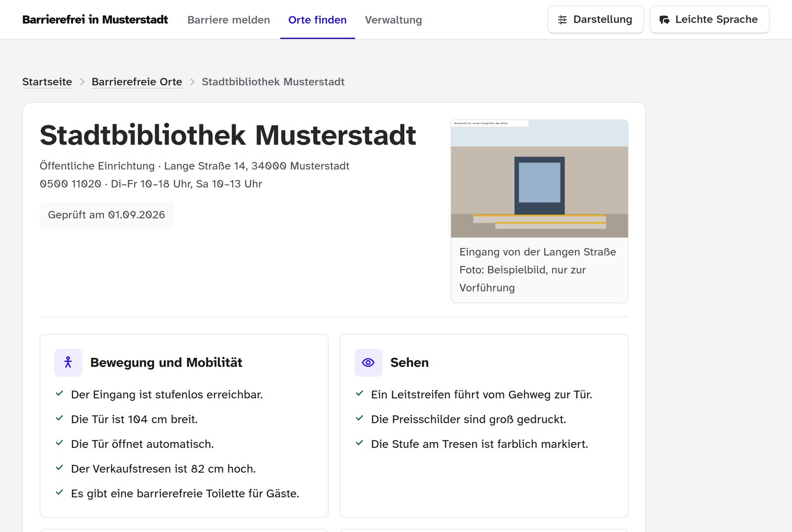Viewport: 792px width, 532px height.
Task: Click the Stadtbibliothek Musterstadt breadcrumb text
Action: click(273, 82)
